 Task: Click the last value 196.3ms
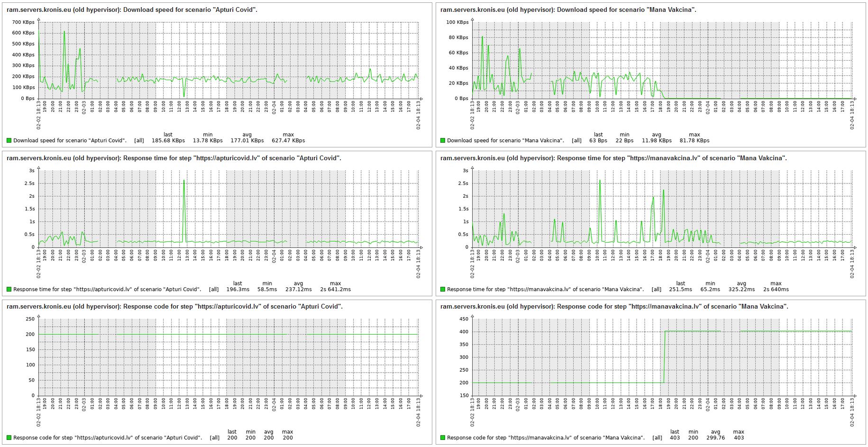pos(238,289)
